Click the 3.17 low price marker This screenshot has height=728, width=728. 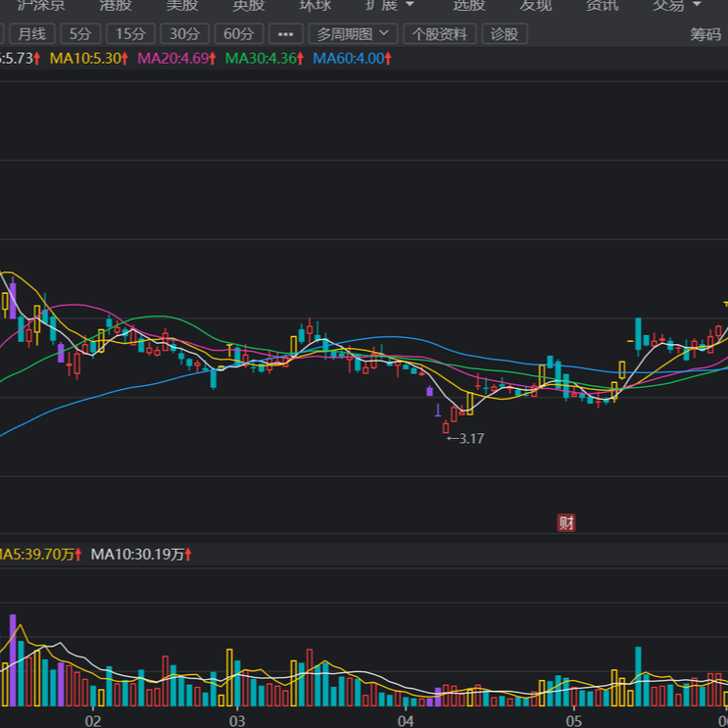(465, 438)
